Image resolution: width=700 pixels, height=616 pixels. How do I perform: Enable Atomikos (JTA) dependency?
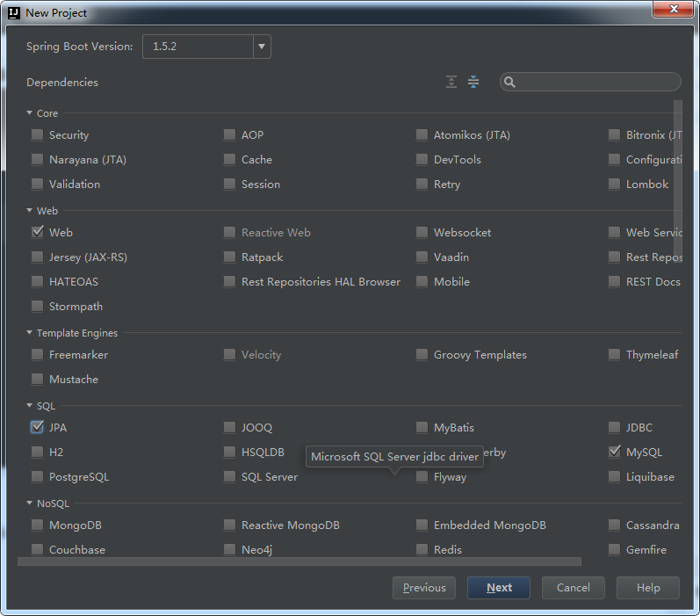[x=422, y=135]
